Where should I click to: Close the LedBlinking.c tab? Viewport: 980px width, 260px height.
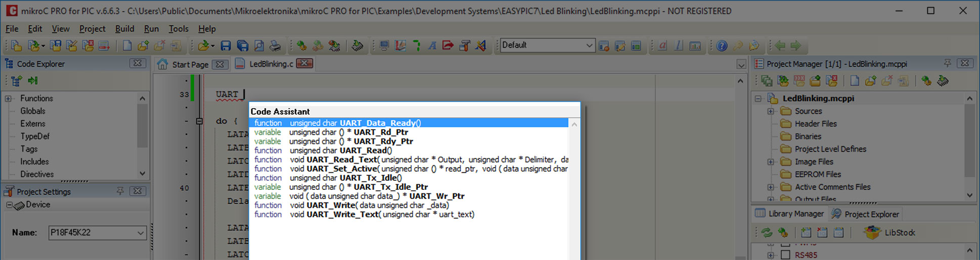[304, 64]
